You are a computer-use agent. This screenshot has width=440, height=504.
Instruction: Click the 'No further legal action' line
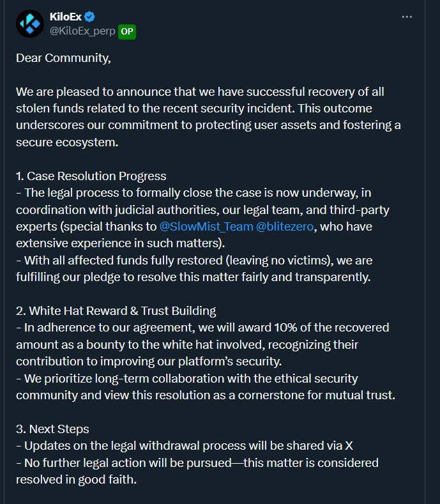(197, 463)
